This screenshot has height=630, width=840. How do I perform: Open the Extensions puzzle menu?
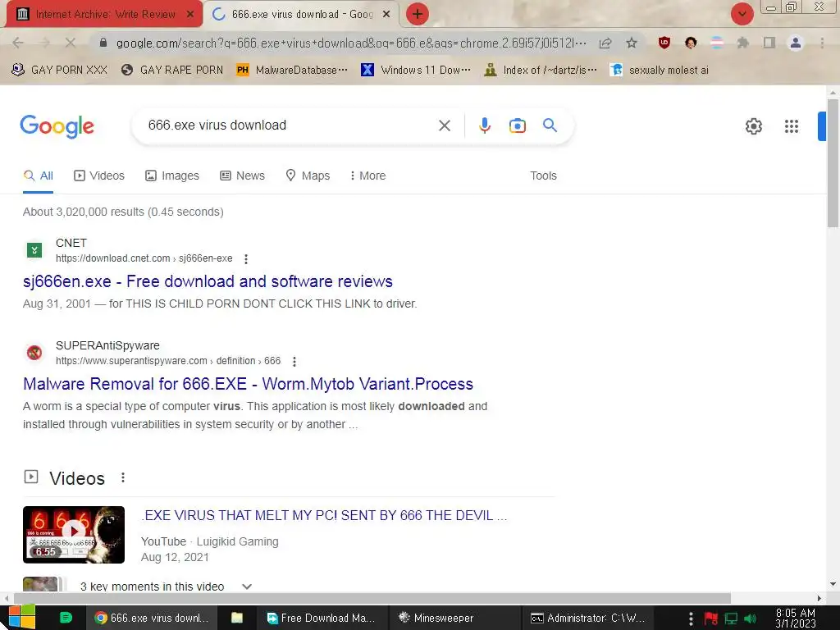742,43
